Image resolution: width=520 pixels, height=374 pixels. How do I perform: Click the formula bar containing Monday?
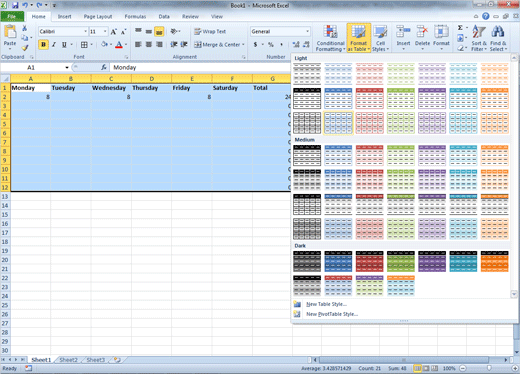pos(200,67)
